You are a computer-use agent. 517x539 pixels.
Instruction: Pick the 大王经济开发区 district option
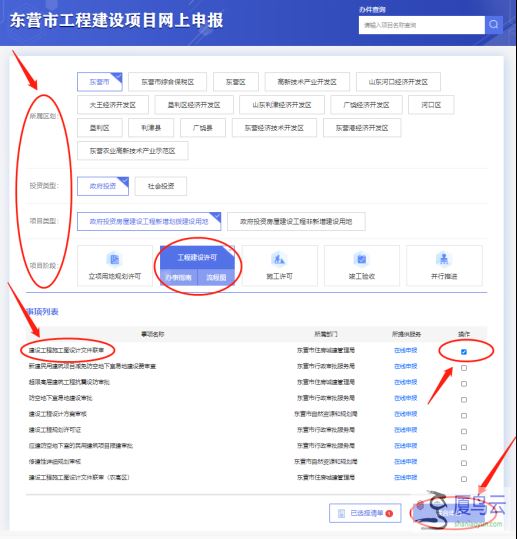[113, 105]
